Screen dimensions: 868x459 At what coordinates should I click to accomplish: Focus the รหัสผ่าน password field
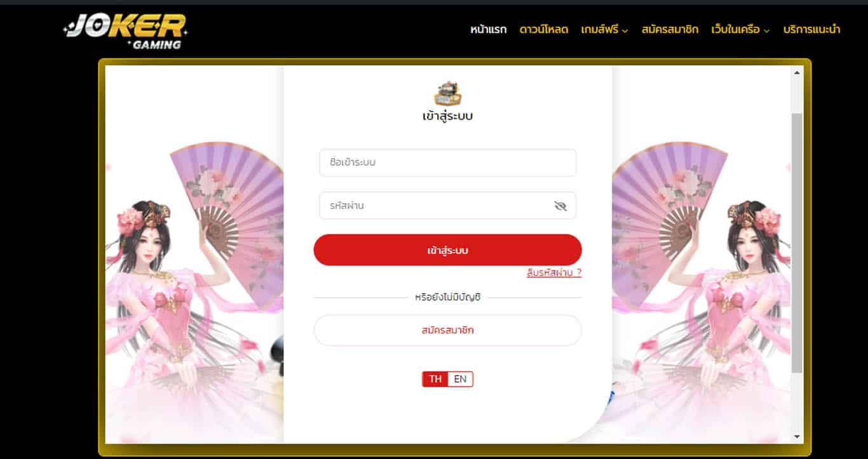pyautogui.click(x=447, y=206)
